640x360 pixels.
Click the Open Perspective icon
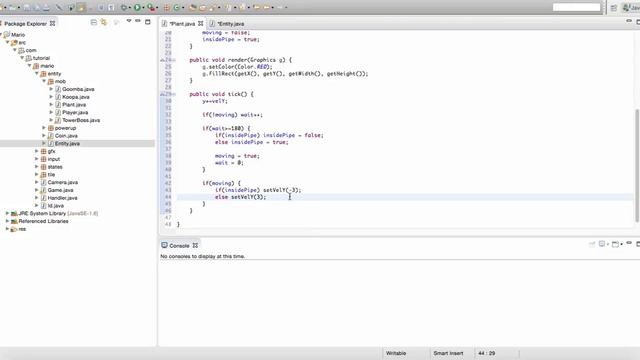tap(614, 7)
